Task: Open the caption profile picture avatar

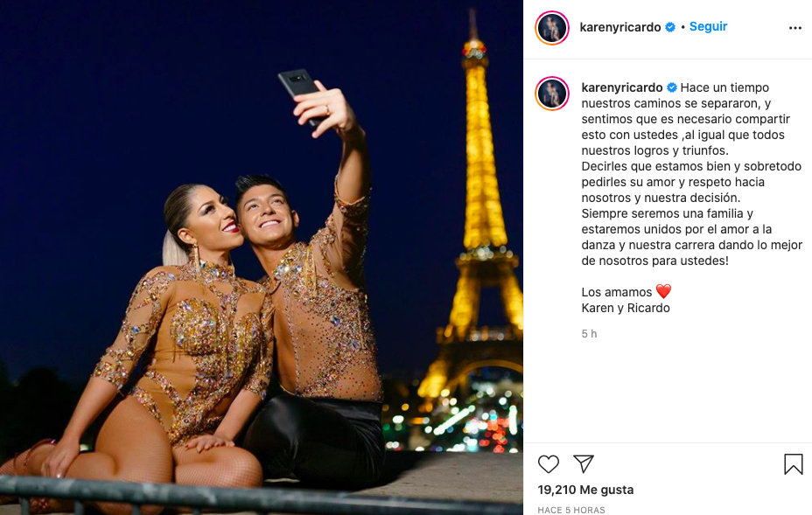Action: coord(552,94)
